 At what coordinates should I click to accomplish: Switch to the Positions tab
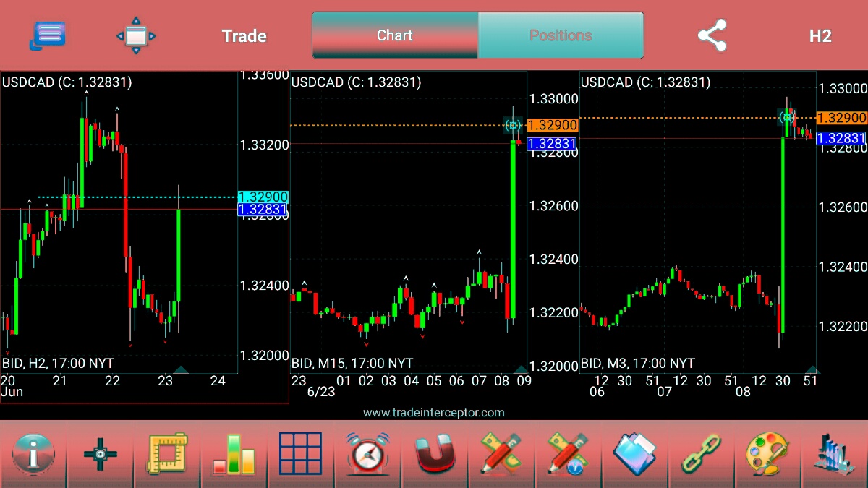pyautogui.click(x=561, y=35)
